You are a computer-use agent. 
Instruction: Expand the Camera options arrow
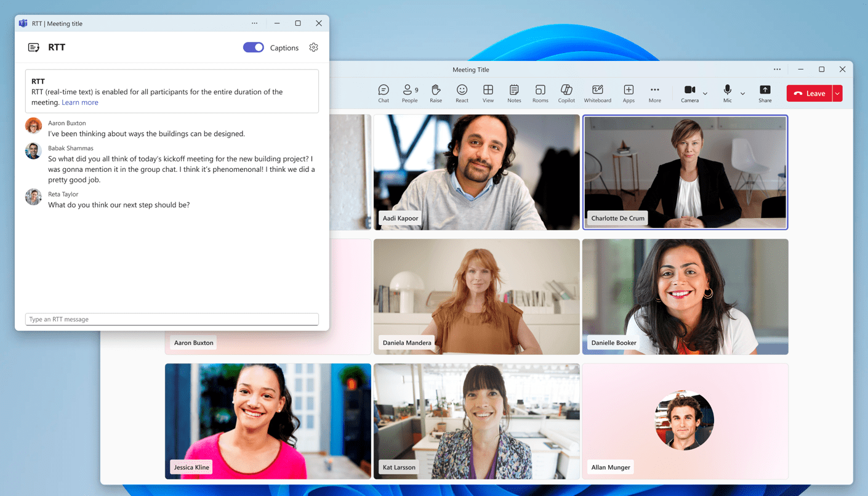pyautogui.click(x=705, y=94)
